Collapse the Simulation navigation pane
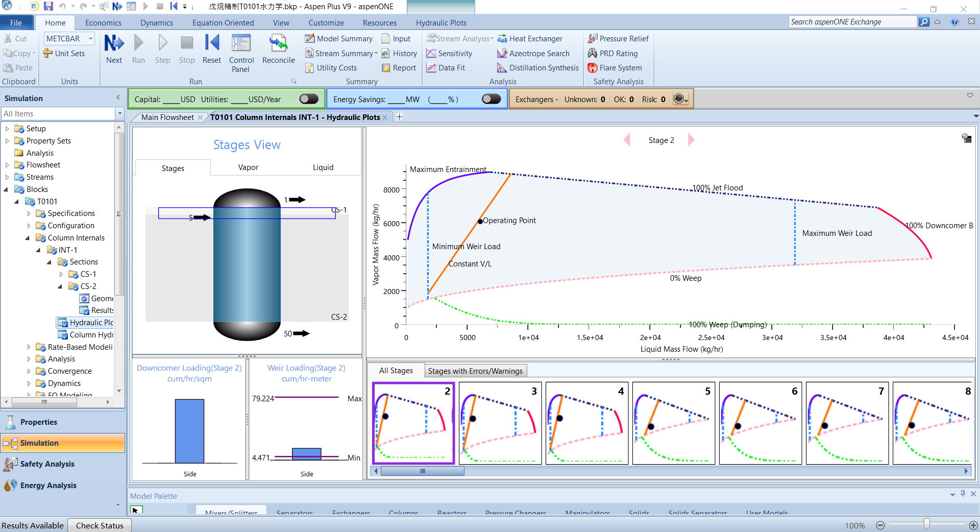Screen dimensions: 980x532 click(x=118, y=98)
